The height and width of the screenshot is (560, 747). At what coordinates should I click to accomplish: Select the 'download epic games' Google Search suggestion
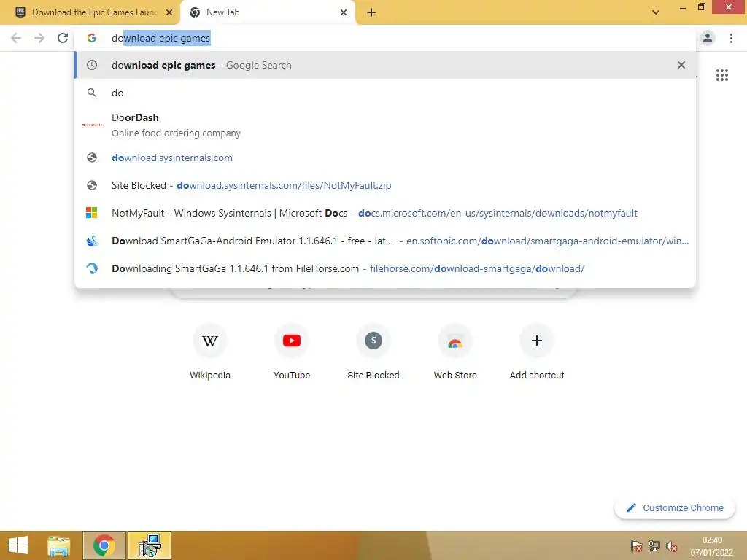click(385, 65)
